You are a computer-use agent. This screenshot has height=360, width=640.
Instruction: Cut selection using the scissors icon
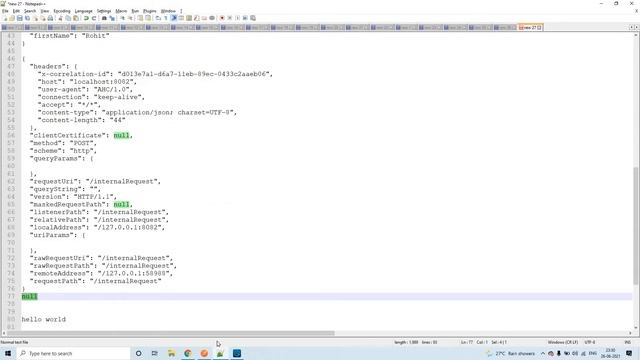pyautogui.click(x=60, y=18)
